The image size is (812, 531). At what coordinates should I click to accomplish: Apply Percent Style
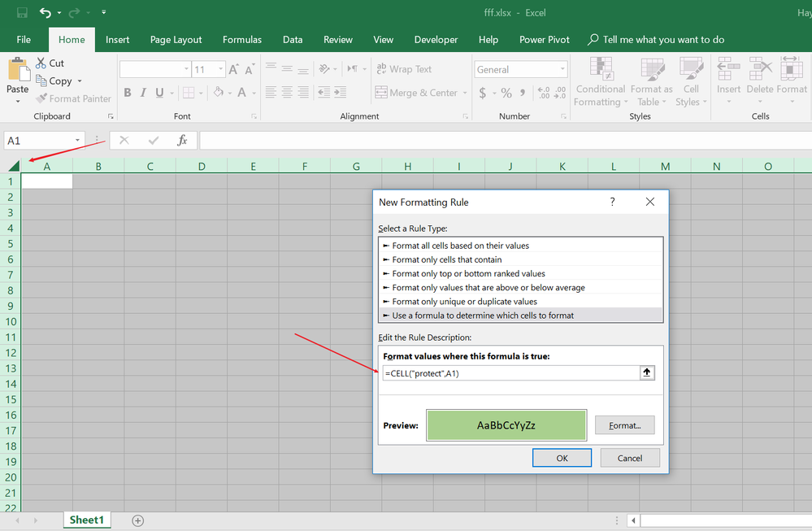tap(506, 93)
